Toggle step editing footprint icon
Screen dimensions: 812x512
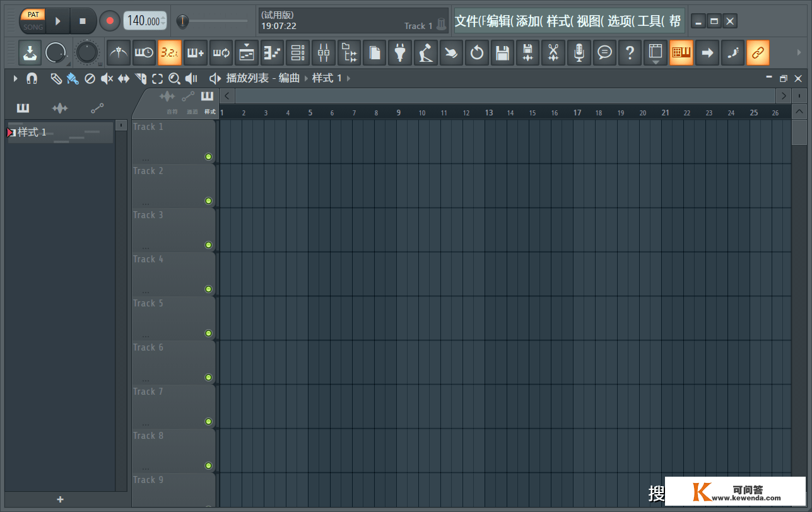point(733,53)
